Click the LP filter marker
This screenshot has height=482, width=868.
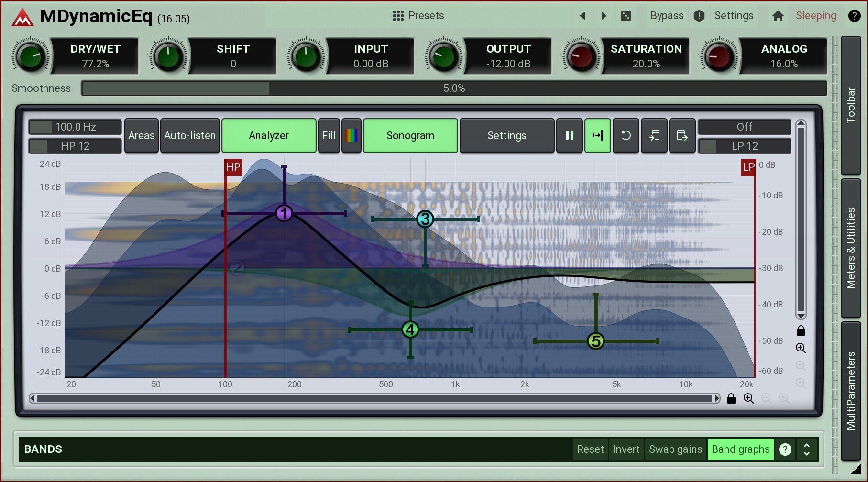click(x=748, y=167)
